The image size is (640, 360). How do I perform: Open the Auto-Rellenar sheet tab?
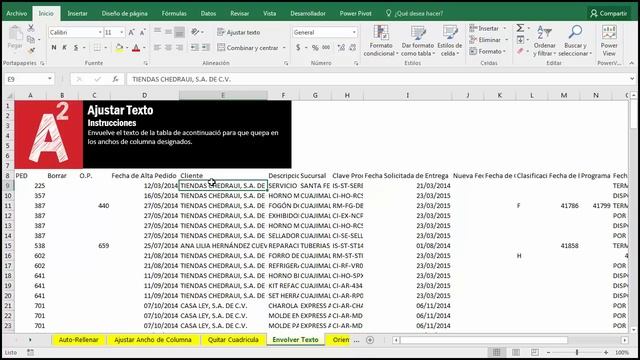click(x=78, y=340)
